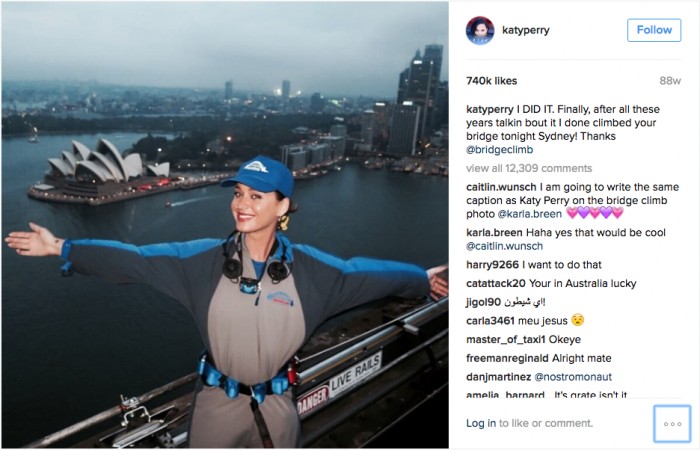Click the Log in link
This screenshot has width=700, height=450.
click(481, 423)
